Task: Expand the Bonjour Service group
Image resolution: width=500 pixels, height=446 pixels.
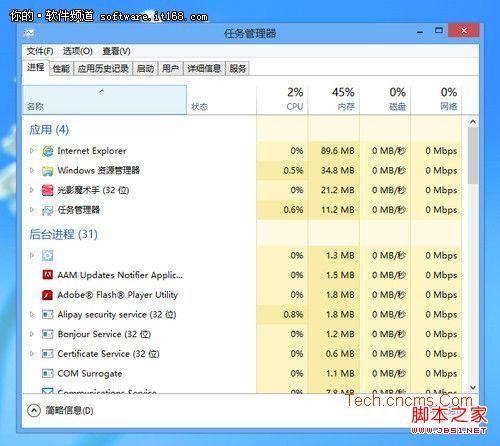Action: (x=32, y=334)
